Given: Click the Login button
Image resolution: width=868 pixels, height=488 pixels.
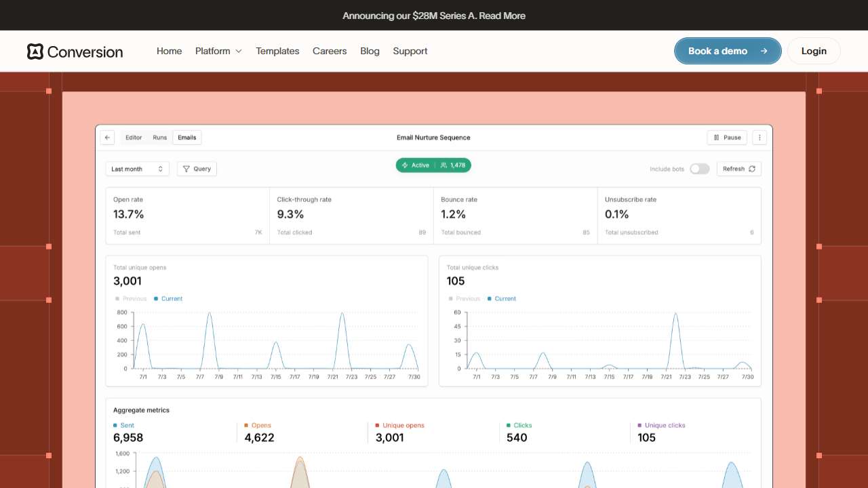Looking at the screenshot, I should [813, 51].
